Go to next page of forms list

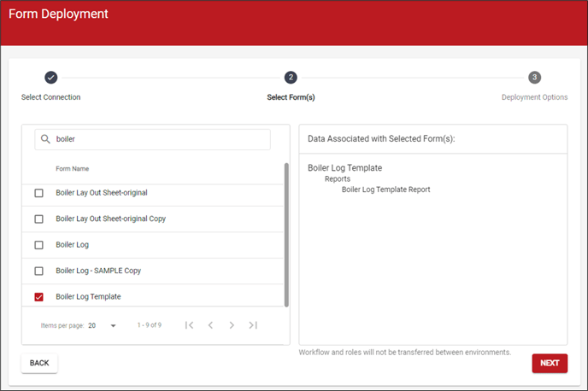coord(232,325)
